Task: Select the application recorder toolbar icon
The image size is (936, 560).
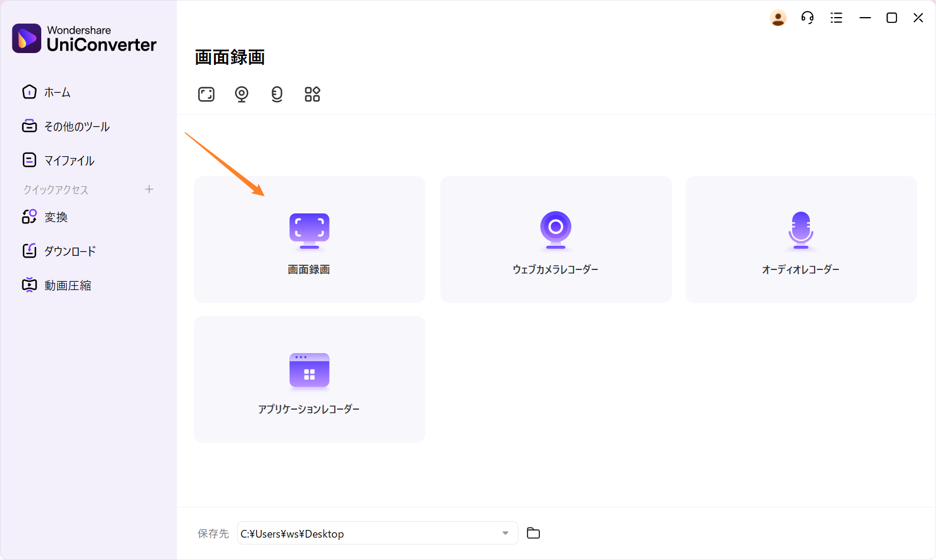Action: click(x=312, y=94)
